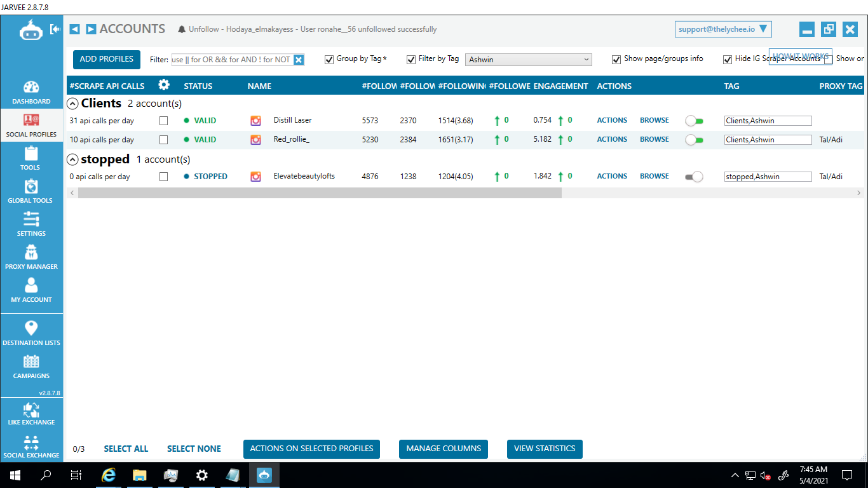Open Settings section in sidebar

click(31, 225)
